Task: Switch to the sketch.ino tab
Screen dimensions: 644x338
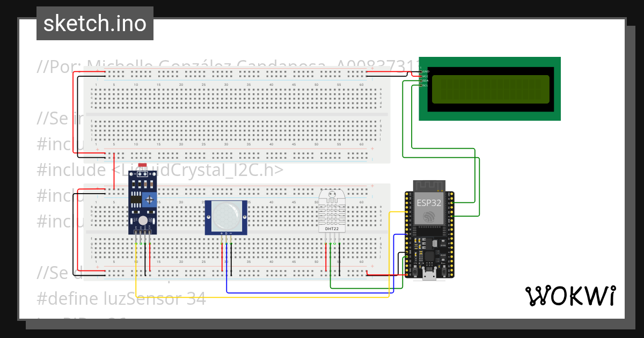Action: pos(94,23)
